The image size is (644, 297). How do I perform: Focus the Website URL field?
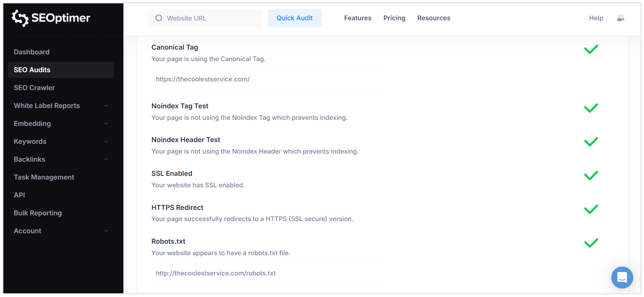coord(205,18)
